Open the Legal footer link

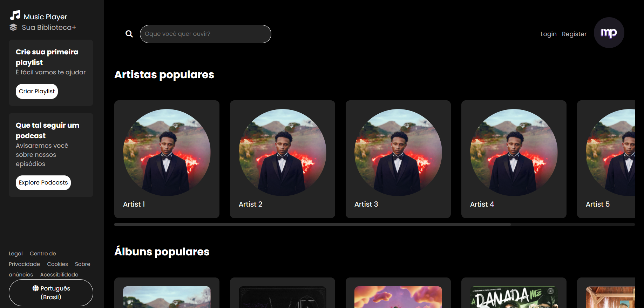[x=16, y=254]
